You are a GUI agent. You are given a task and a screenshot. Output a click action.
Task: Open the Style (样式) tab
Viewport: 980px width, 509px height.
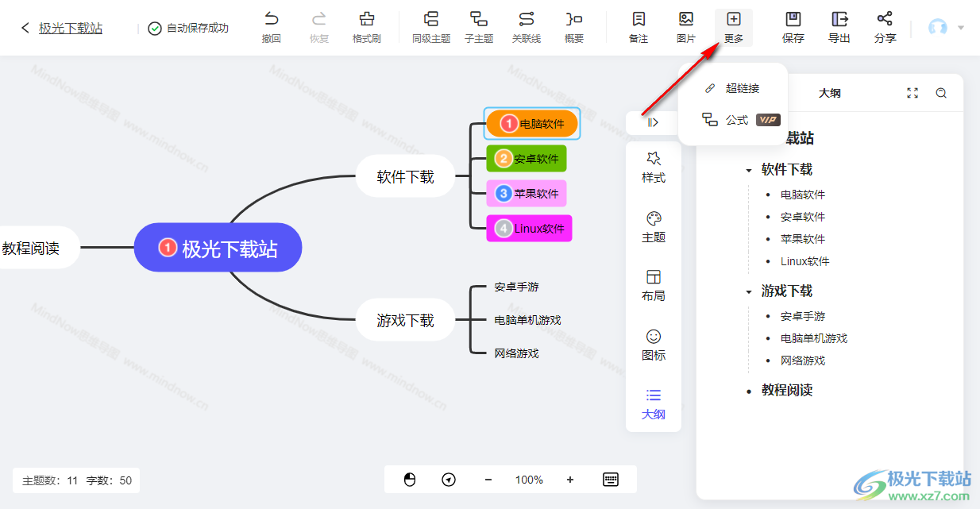point(654,168)
